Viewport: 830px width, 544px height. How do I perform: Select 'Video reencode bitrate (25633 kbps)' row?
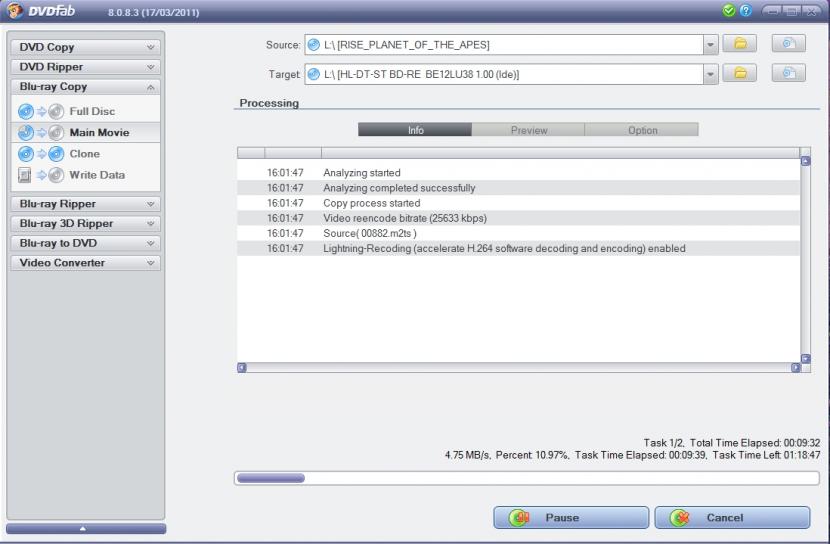point(518,218)
